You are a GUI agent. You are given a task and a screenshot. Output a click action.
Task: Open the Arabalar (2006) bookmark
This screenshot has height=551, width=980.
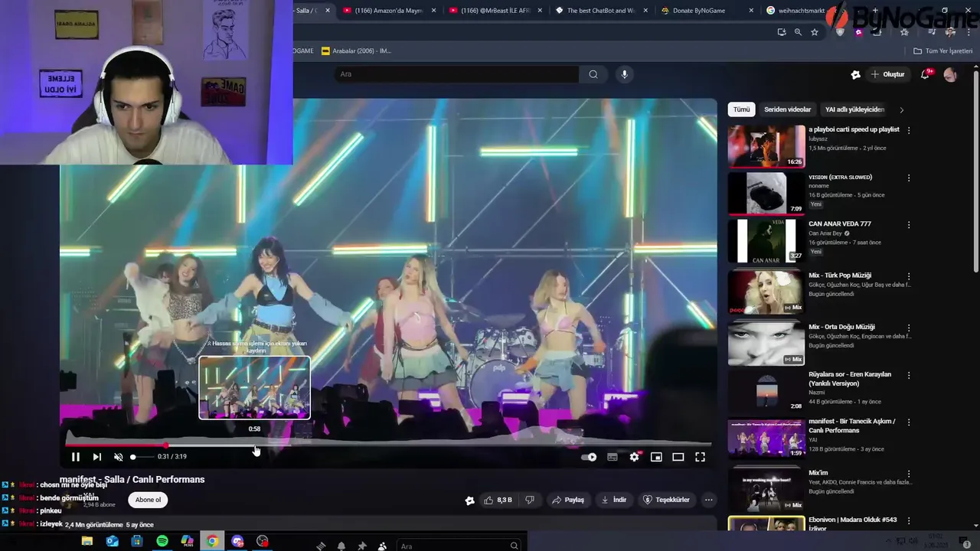pyautogui.click(x=357, y=51)
